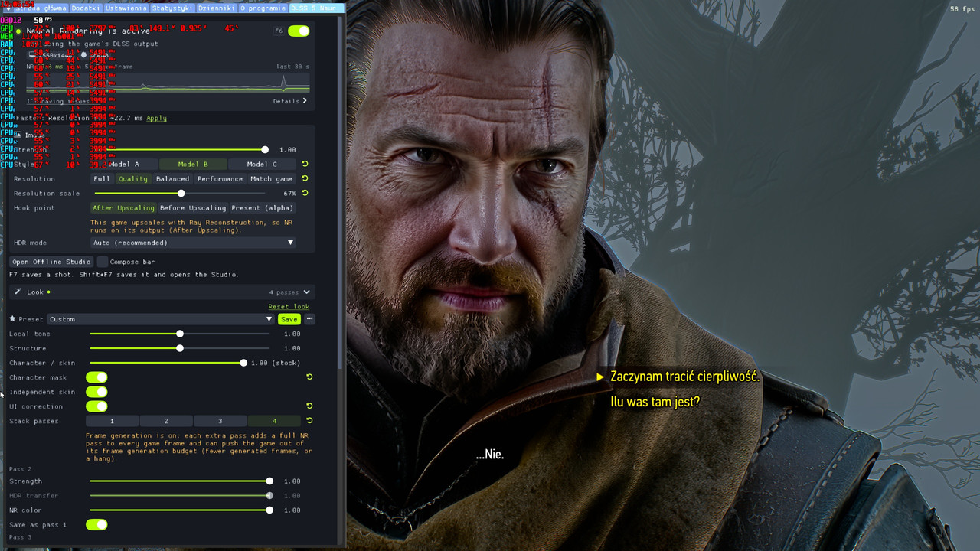
Task: Save the current preset
Action: [289, 319]
